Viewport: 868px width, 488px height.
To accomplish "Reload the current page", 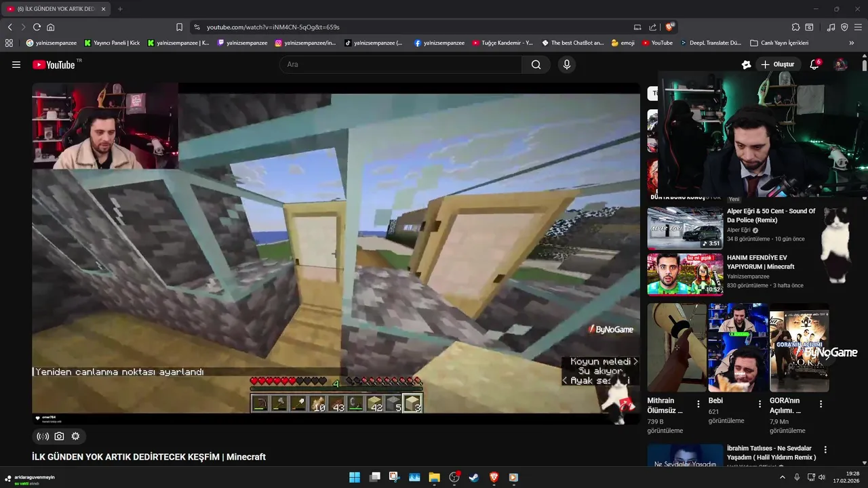I will tap(37, 27).
